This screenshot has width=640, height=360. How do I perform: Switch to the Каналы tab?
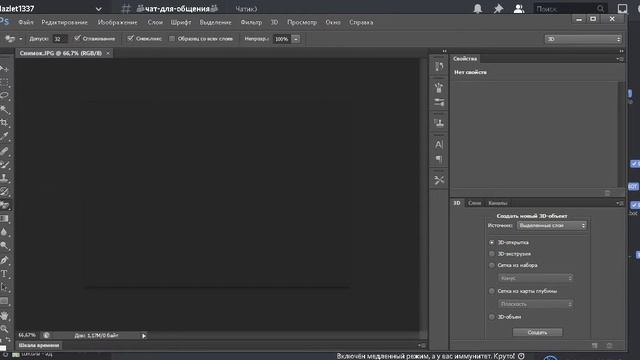[498, 203]
